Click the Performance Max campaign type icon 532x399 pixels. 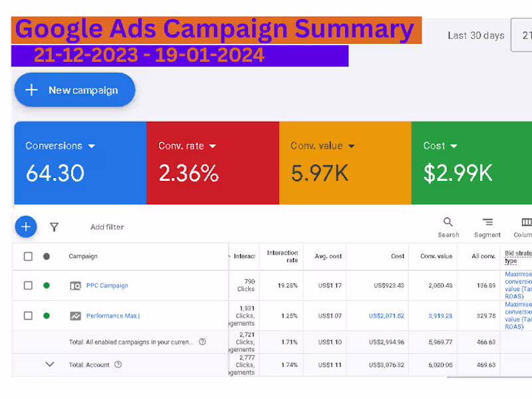(75, 316)
